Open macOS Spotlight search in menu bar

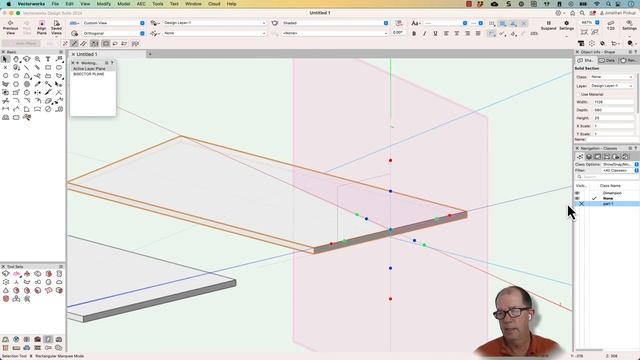[608, 4]
